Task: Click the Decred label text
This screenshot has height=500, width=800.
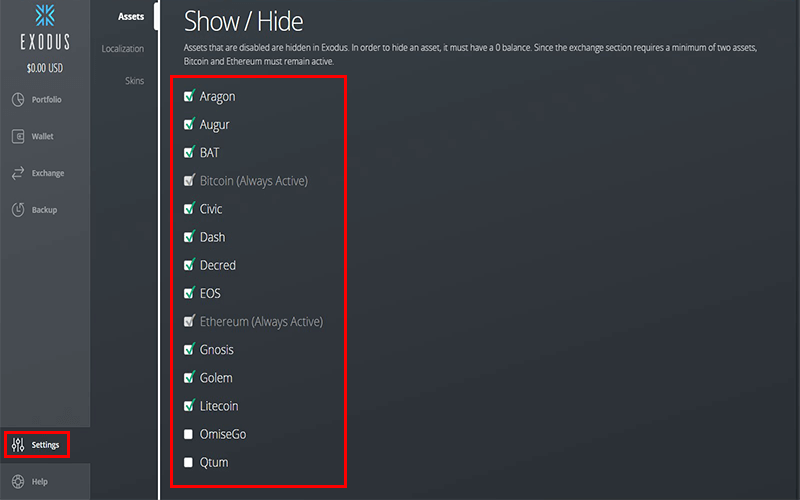Action: 218,265
